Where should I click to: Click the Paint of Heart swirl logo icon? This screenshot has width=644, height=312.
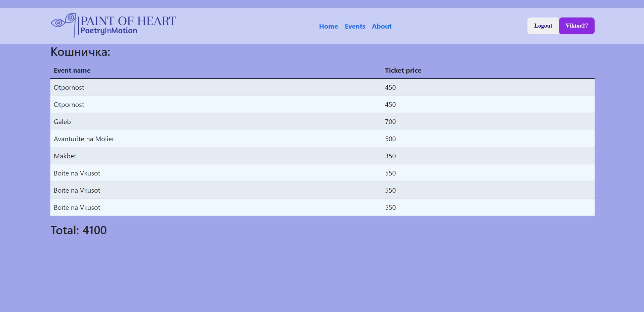[63, 23]
